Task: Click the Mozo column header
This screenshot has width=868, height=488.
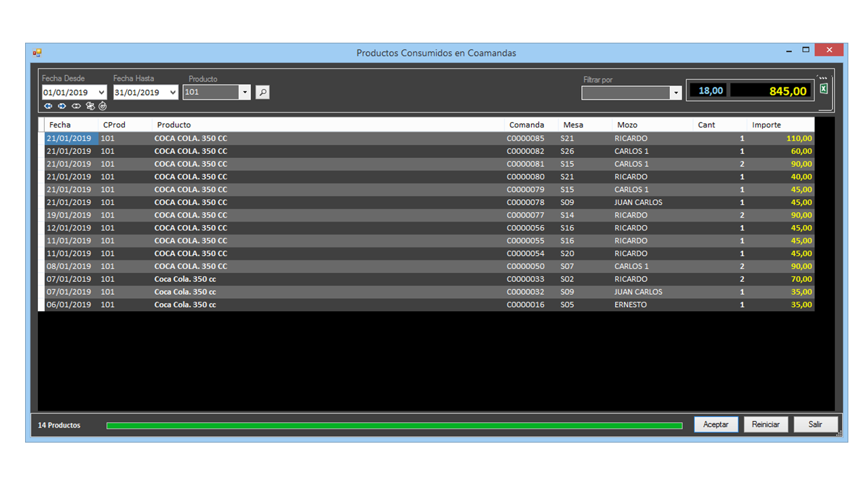Action: (627, 125)
